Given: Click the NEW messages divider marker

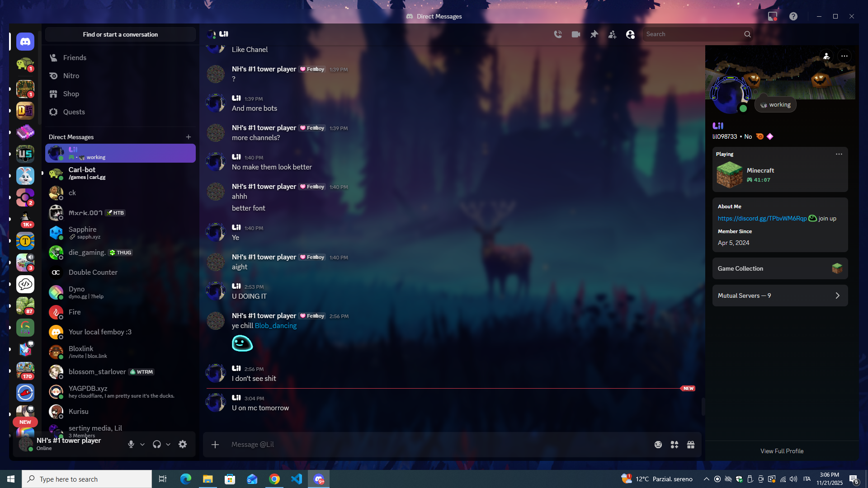Looking at the screenshot, I should (x=688, y=389).
